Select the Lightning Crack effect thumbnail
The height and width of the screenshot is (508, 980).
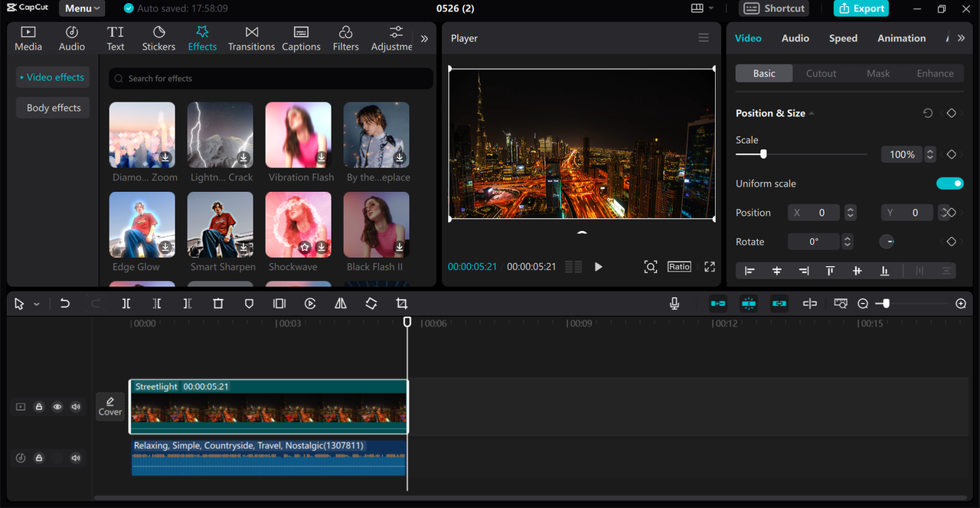pyautogui.click(x=220, y=135)
